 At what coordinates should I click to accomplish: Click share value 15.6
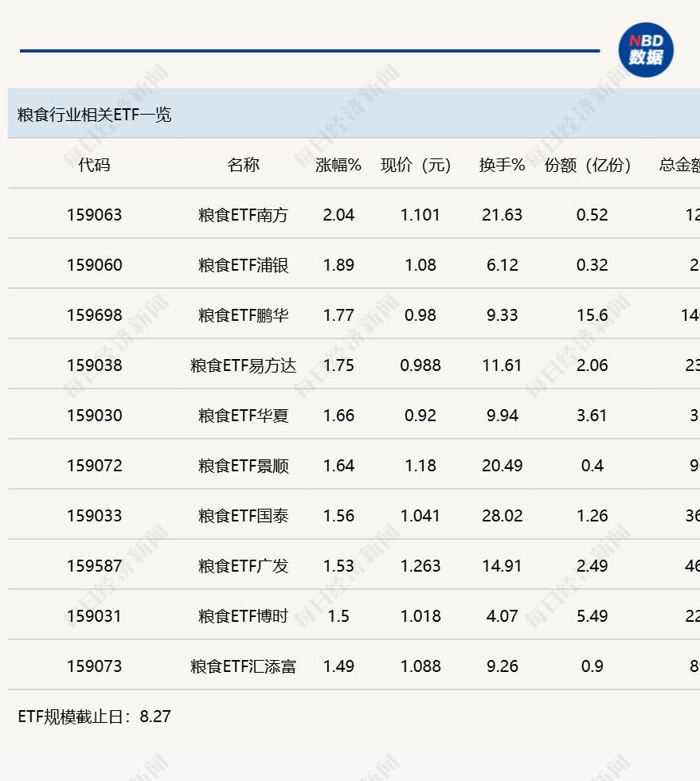(x=592, y=315)
